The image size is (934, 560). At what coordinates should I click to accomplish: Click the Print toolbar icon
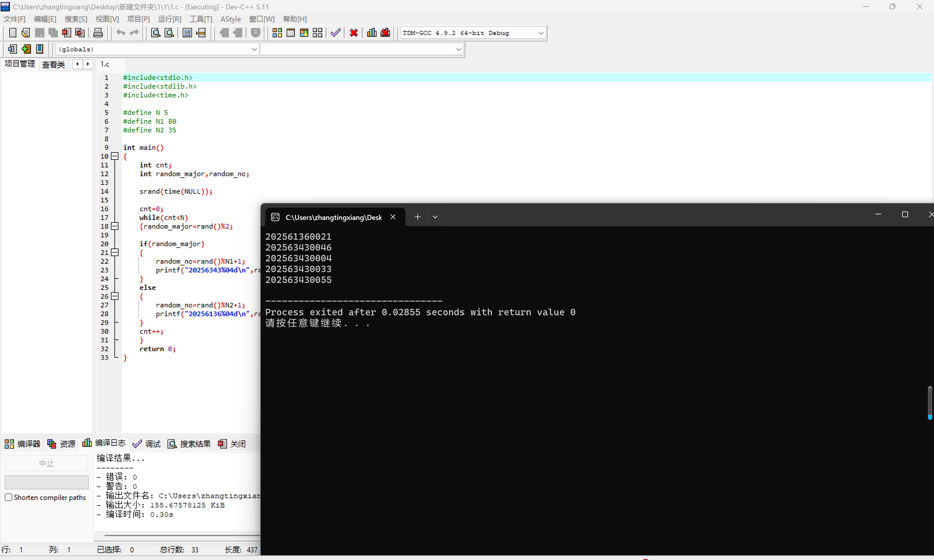point(98,33)
